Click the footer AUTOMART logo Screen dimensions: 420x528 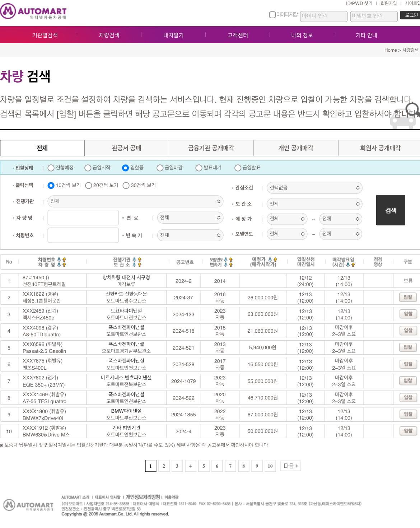click(29, 505)
